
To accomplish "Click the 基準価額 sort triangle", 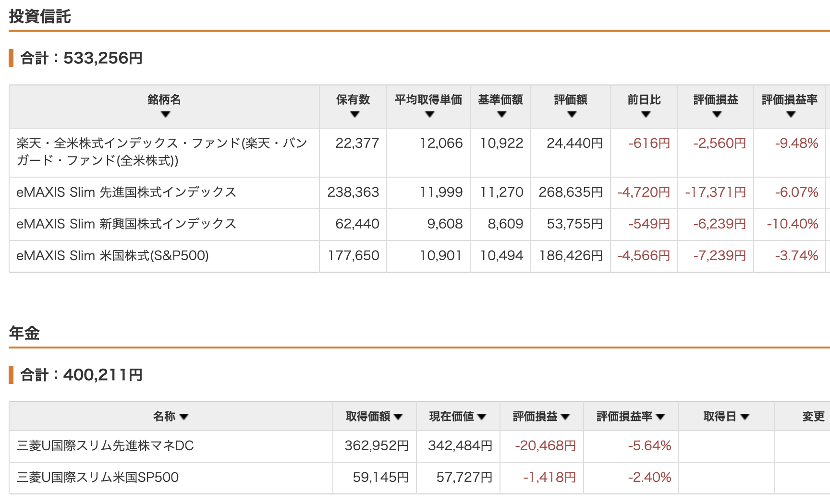I will (501, 115).
